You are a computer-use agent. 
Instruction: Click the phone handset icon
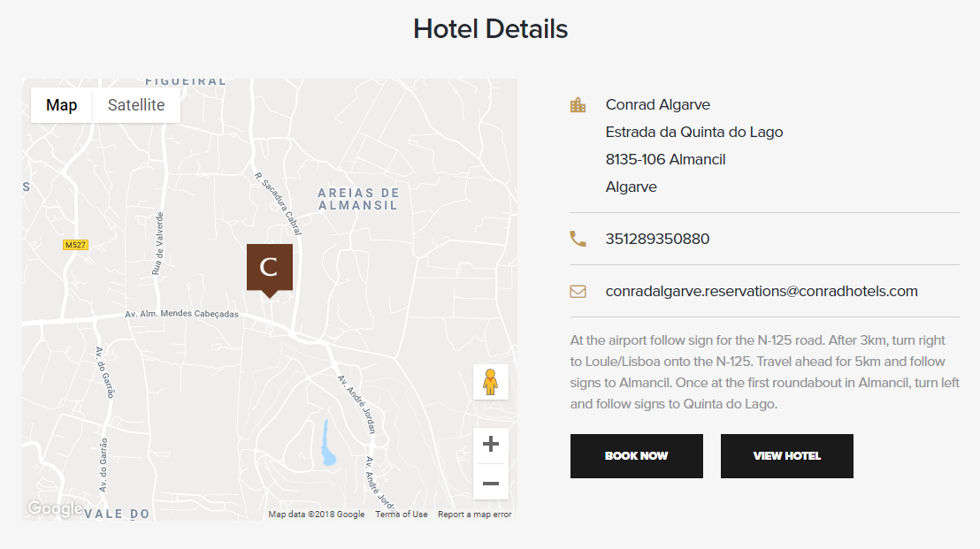578,240
